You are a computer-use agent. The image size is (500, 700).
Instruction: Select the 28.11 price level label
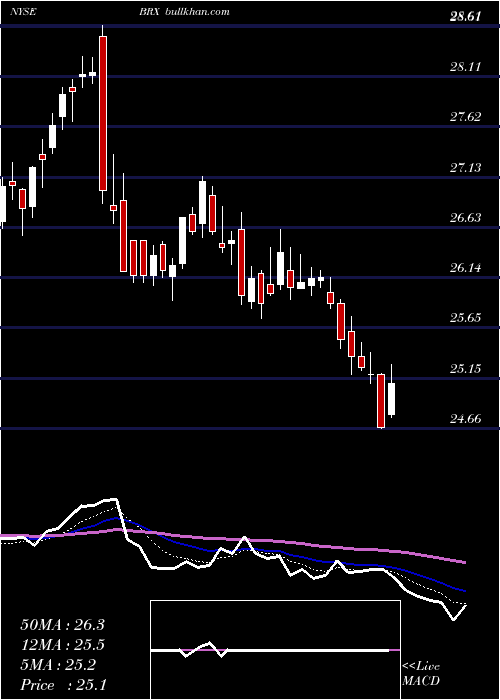point(465,67)
